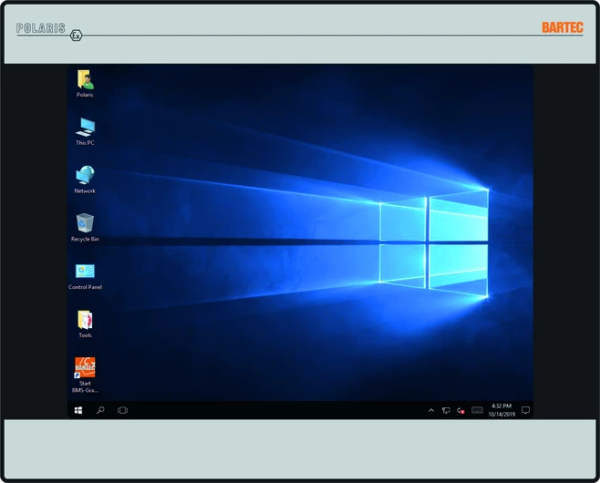Click the Show desktop sliver at taskbar end

click(x=532, y=410)
